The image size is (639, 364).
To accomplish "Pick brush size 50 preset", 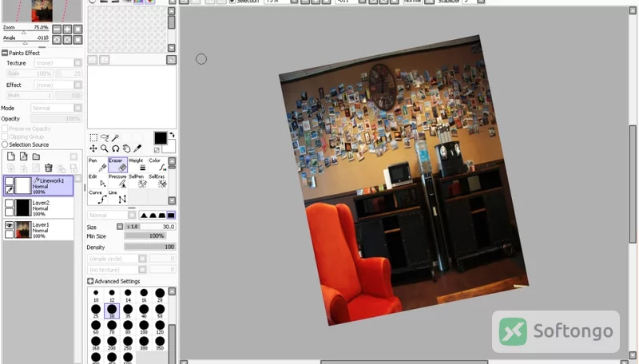I will coord(160,311).
